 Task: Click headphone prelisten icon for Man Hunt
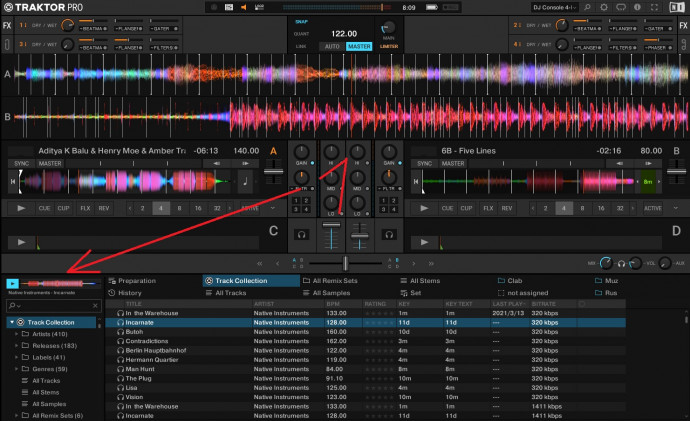[x=120, y=369]
